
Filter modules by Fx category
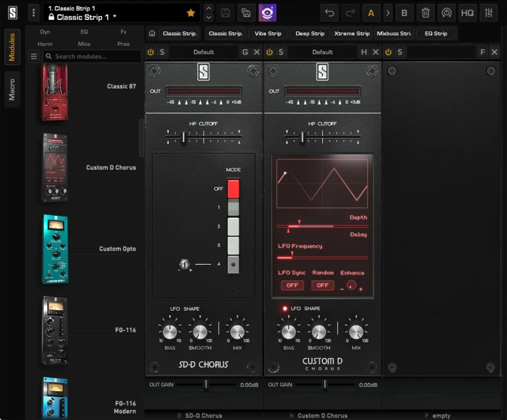pyautogui.click(x=123, y=31)
